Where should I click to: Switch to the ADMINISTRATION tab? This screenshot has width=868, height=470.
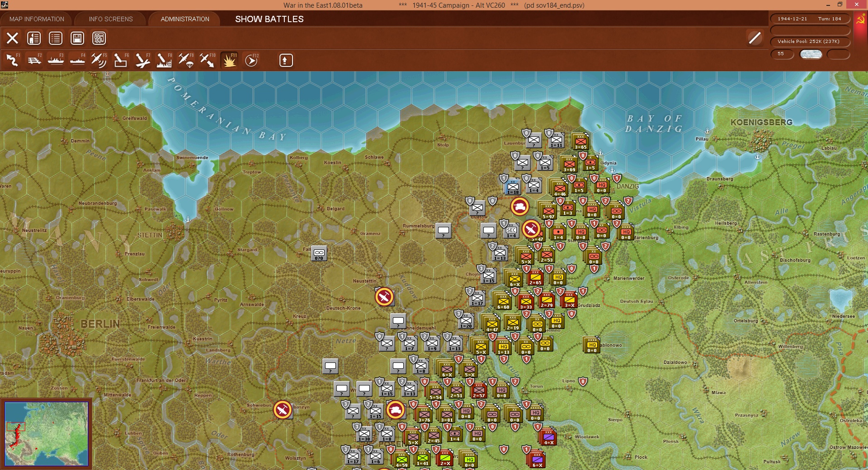point(185,19)
